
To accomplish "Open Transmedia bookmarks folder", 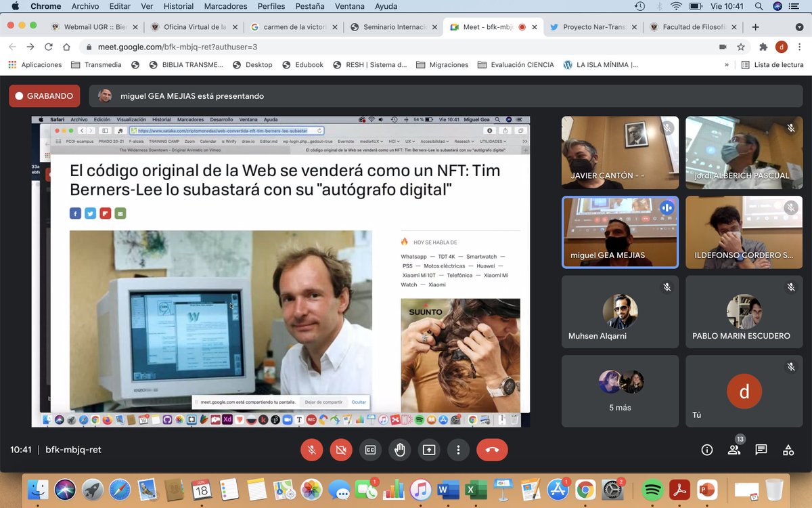I will (96, 65).
